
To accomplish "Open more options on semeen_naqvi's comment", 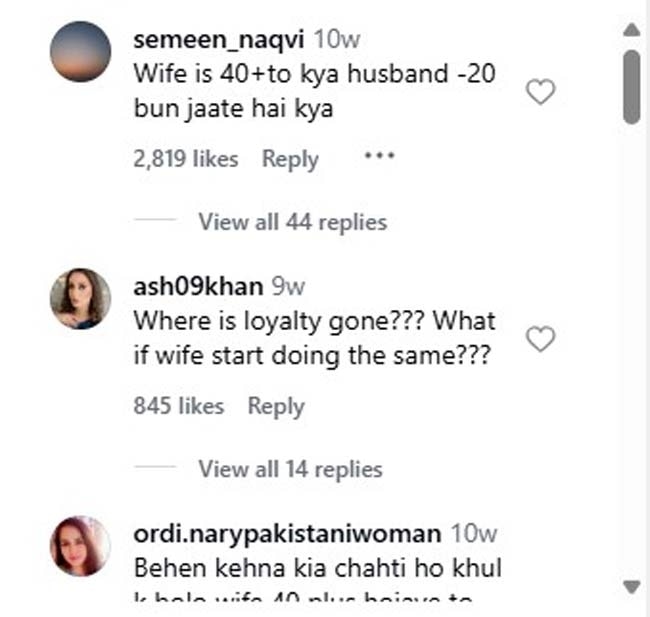I will coord(379,157).
